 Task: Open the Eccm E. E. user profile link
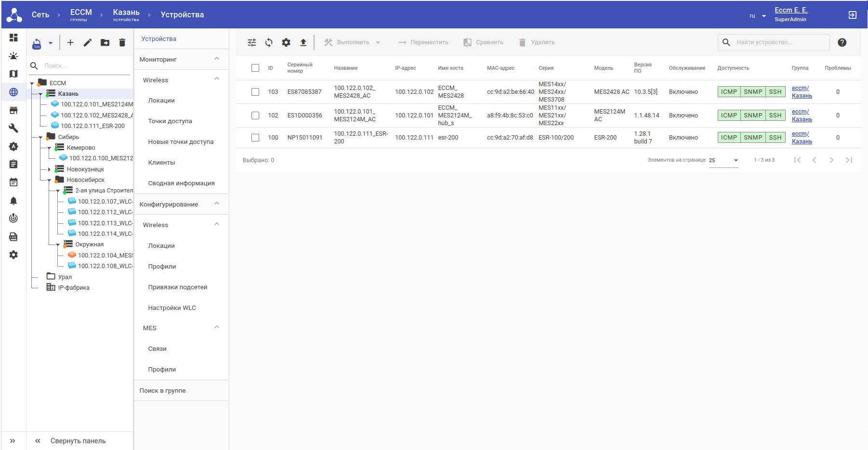791,10
